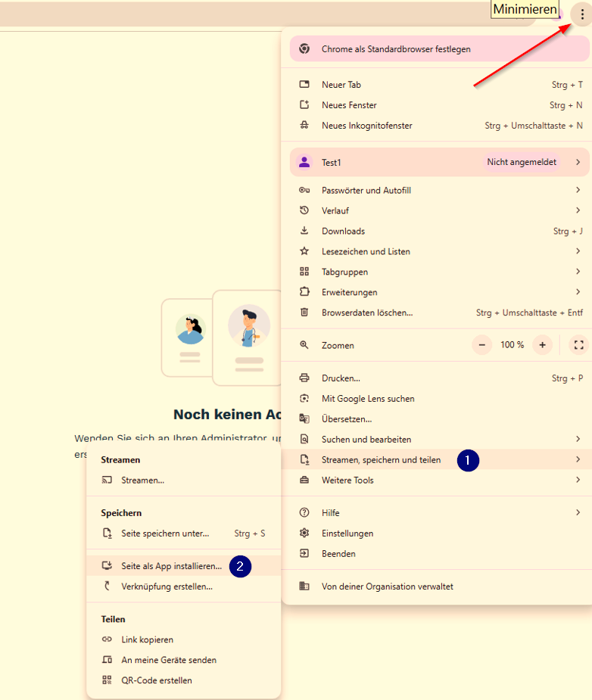592x700 pixels.
Task: Click the magnifier icon beside Zoomen
Action: point(304,345)
